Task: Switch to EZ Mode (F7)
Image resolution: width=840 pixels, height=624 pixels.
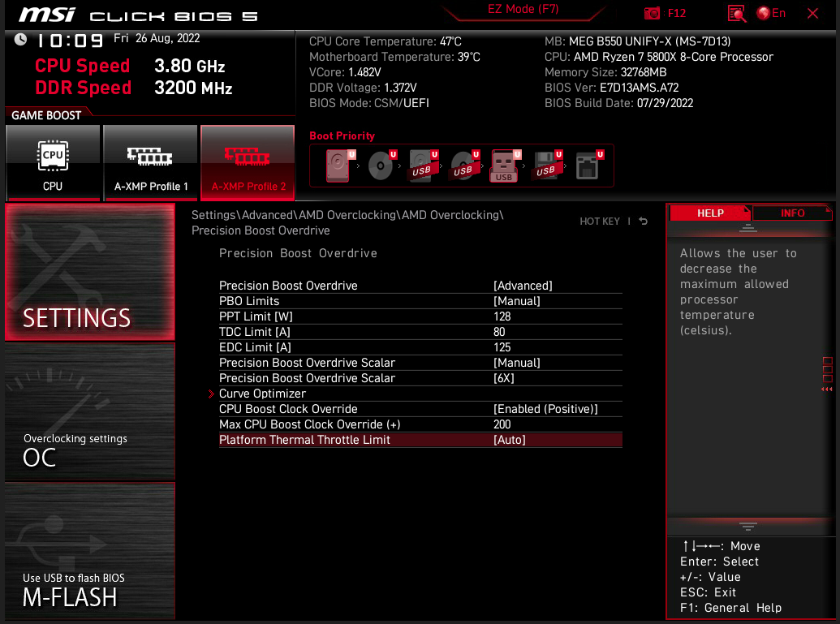Action: (x=523, y=10)
